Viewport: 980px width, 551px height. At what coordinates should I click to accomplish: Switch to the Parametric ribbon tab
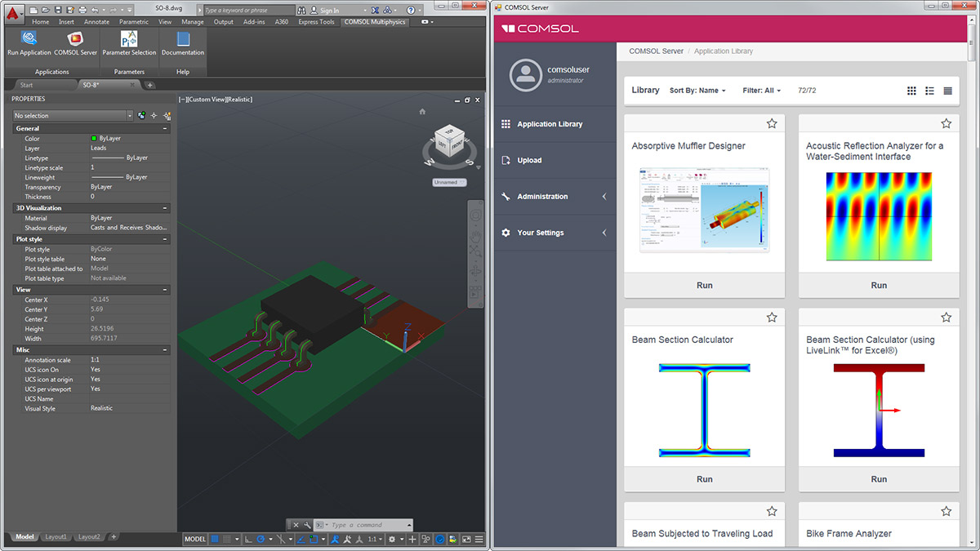134,22
